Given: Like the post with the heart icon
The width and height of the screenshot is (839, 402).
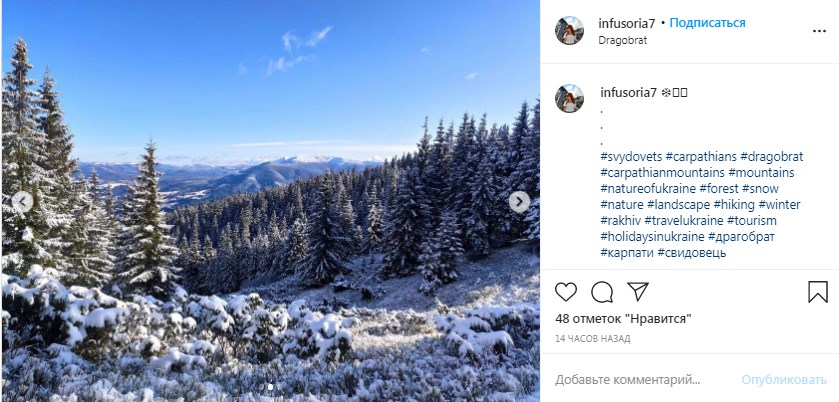Looking at the screenshot, I should [x=566, y=292].
